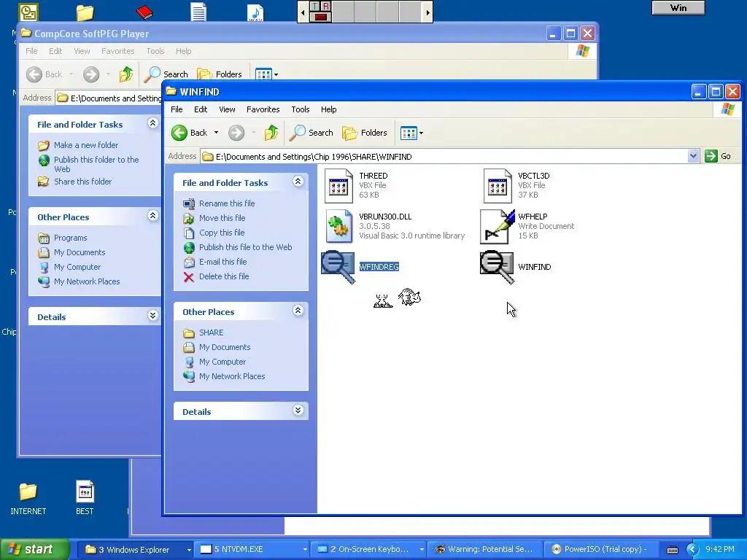Expand Details panel in WINFIND window
The width and height of the screenshot is (747, 560).
pyautogui.click(x=298, y=411)
